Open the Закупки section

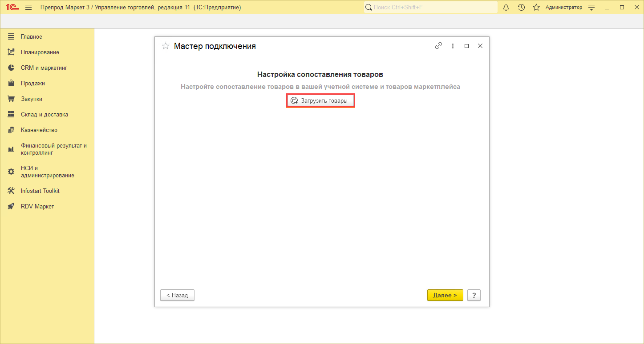point(47,99)
